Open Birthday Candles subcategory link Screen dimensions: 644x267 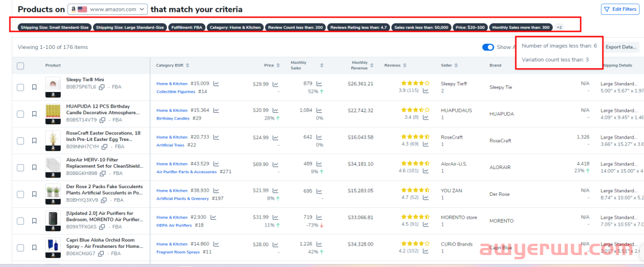173,118
